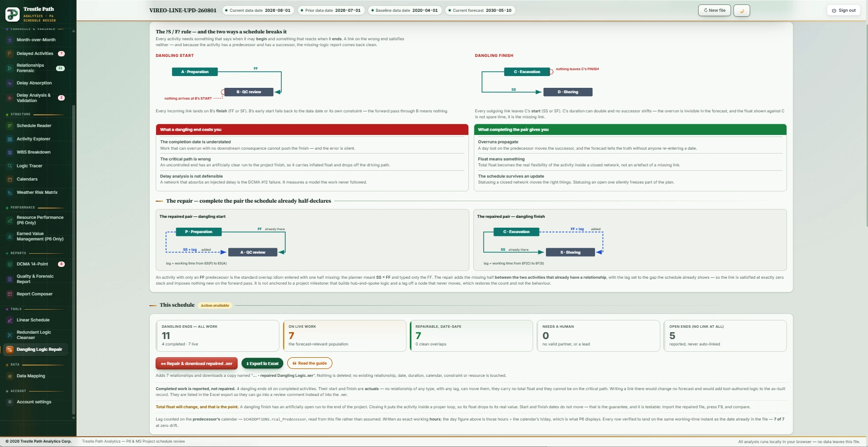Click the Data Mapping icon

[10, 376]
